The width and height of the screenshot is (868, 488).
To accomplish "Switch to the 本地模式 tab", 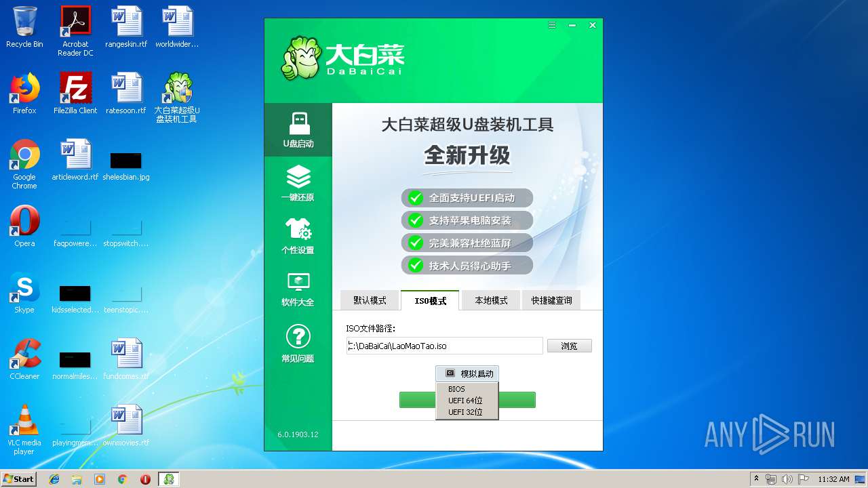I will (x=491, y=300).
